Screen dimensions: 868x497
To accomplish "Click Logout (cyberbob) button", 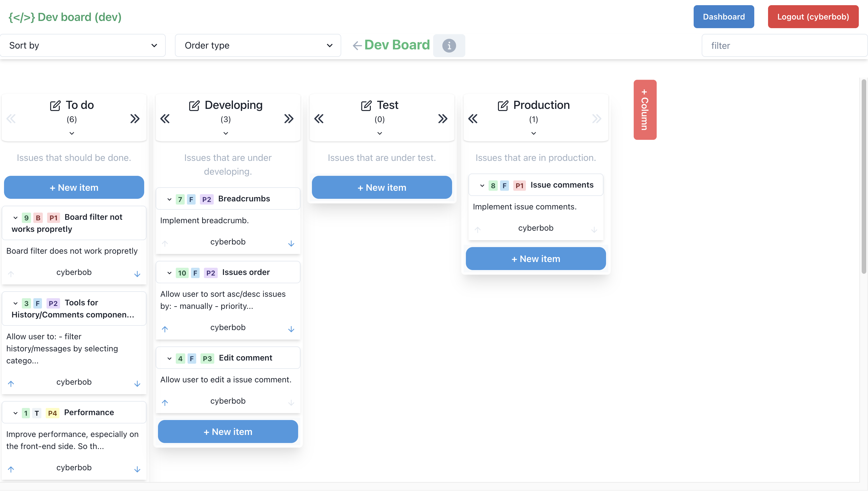I will 813,17.
